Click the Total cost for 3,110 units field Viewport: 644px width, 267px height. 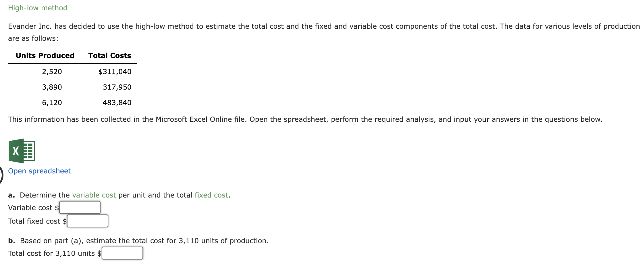[x=122, y=253]
